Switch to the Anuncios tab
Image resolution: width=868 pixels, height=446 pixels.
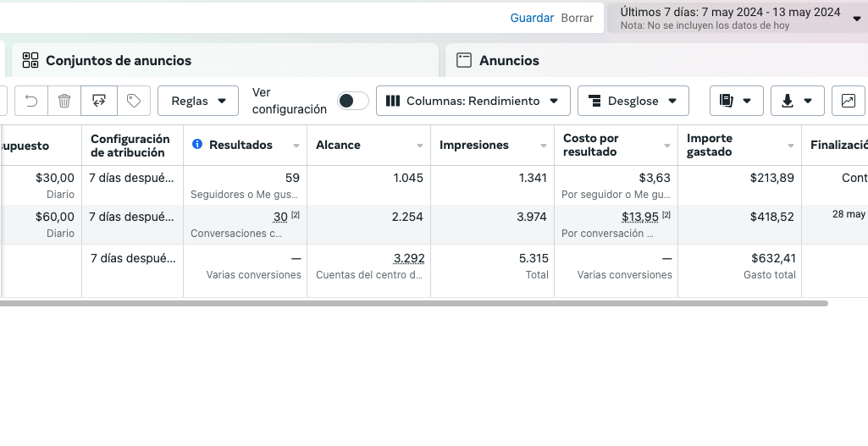click(509, 60)
